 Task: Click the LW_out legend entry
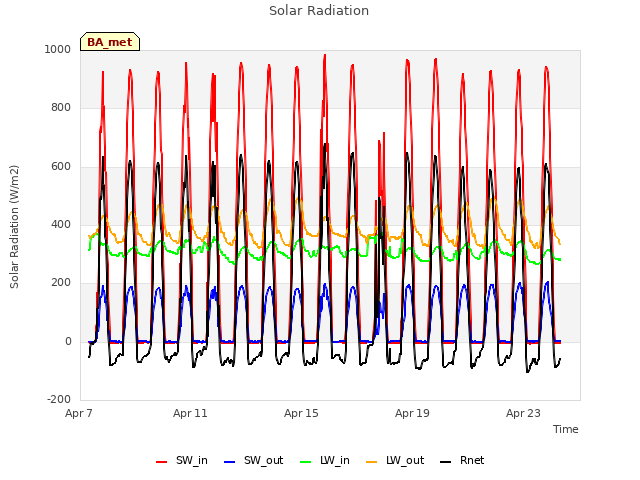(x=395, y=460)
